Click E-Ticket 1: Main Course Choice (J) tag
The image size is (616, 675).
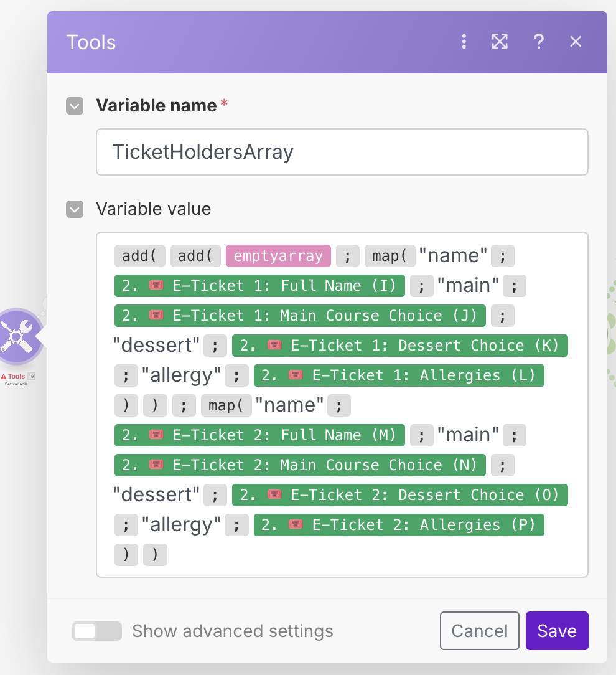(x=300, y=316)
